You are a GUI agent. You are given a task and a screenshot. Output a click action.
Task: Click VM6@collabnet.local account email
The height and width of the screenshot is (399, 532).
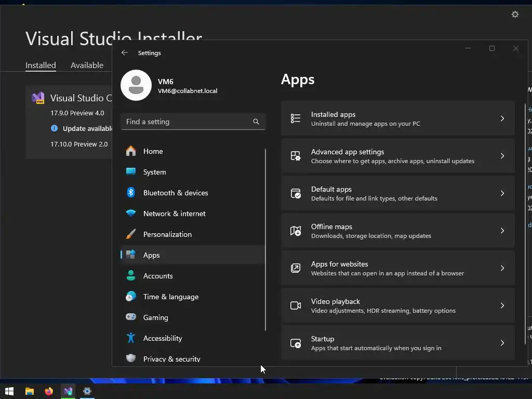click(188, 91)
